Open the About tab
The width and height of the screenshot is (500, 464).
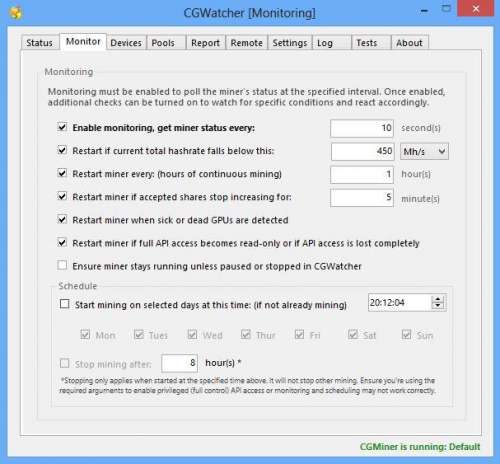(x=410, y=43)
